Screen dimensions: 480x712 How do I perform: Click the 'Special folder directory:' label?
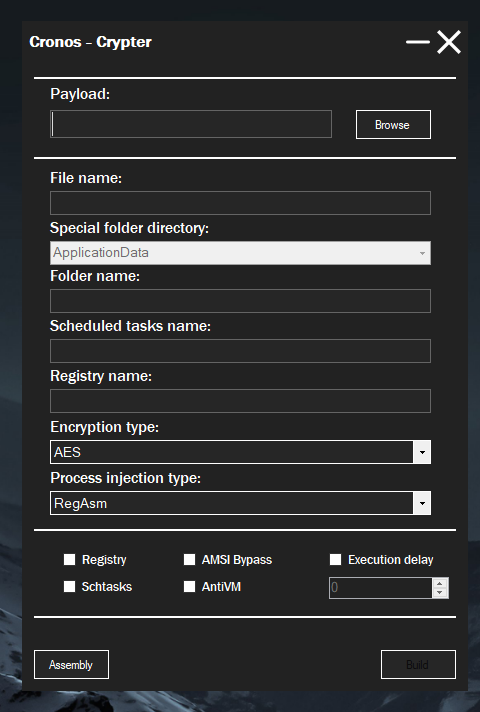pos(129,228)
